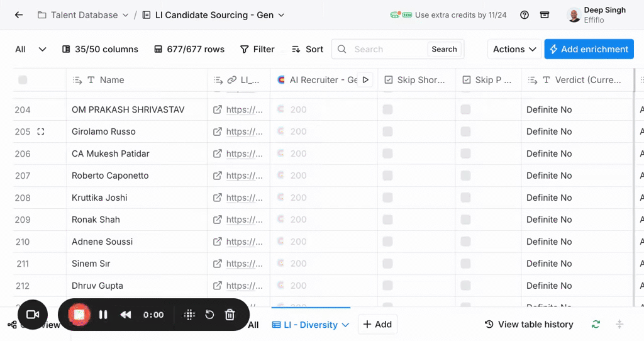Check Skip Shortlist box for OM PRAKASH SHRIVASTAV
The image size is (644, 341).
click(387, 109)
